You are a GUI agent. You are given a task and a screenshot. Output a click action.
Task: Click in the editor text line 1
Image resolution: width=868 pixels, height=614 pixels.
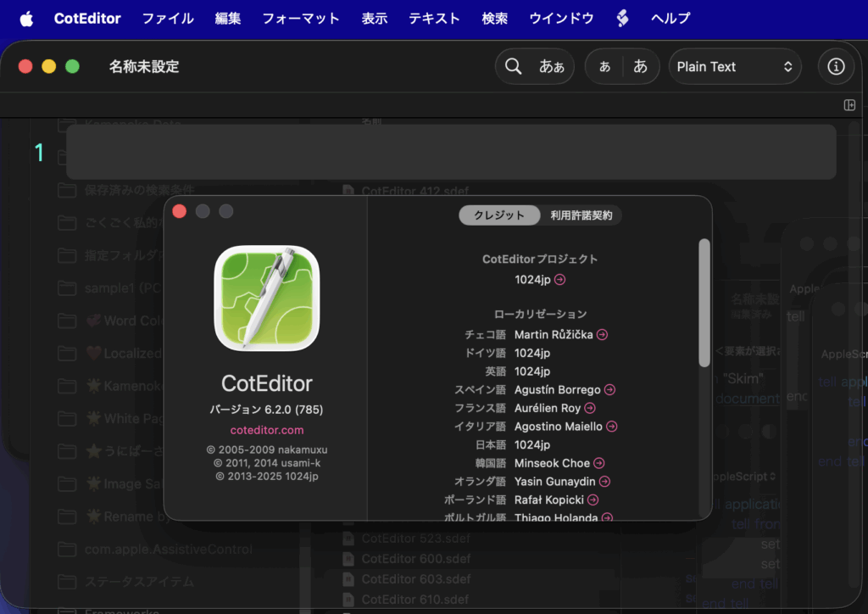point(451,153)
